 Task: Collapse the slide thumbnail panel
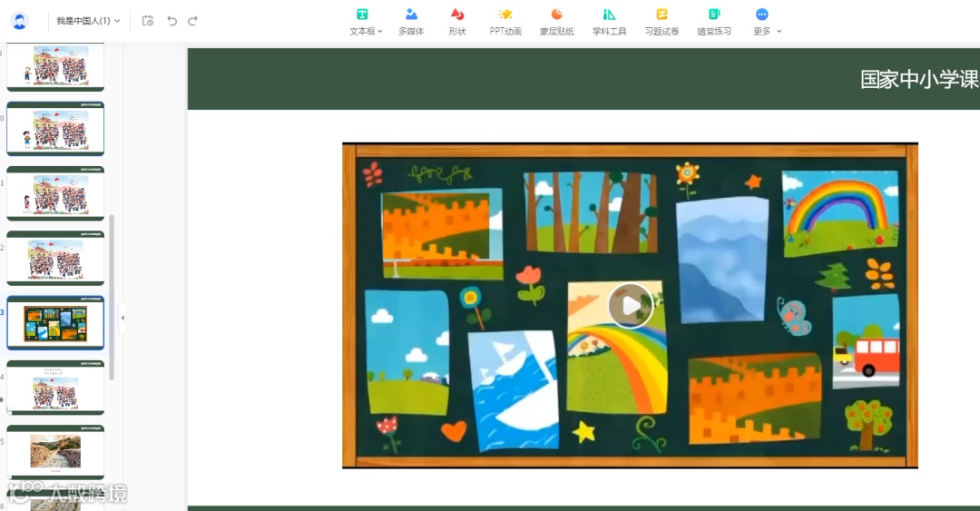coord(122,318)
